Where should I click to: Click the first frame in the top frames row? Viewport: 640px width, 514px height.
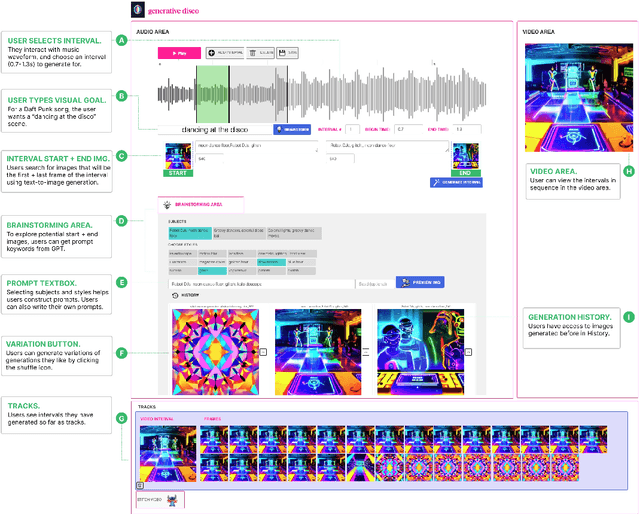point(214,439)
